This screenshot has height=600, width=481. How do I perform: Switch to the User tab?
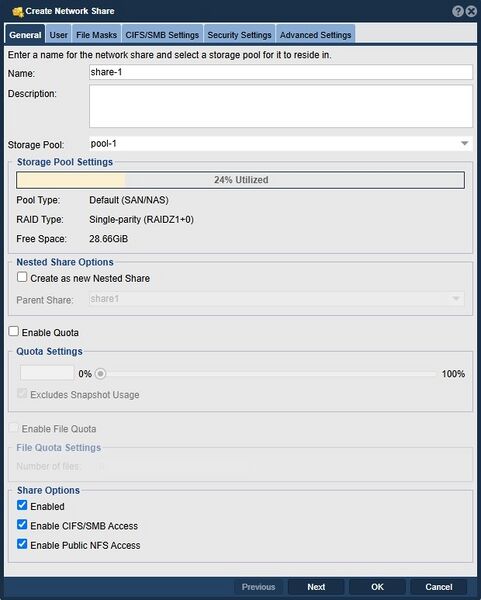59,35
